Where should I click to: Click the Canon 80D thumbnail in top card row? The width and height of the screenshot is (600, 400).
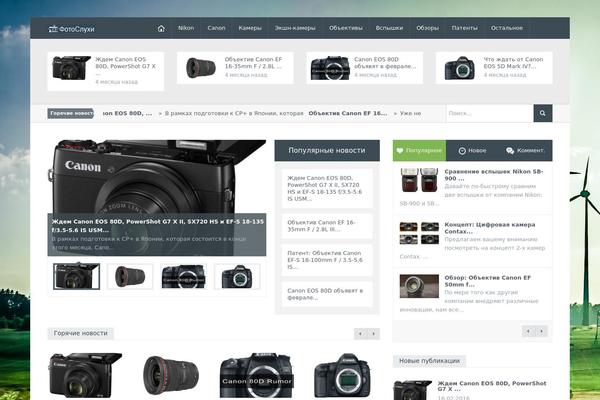tap(330, 68)
